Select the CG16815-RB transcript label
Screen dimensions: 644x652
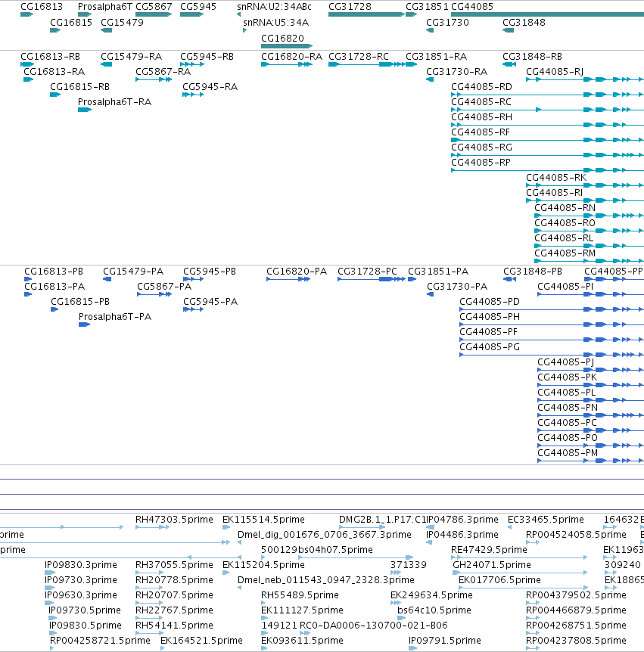80,87
